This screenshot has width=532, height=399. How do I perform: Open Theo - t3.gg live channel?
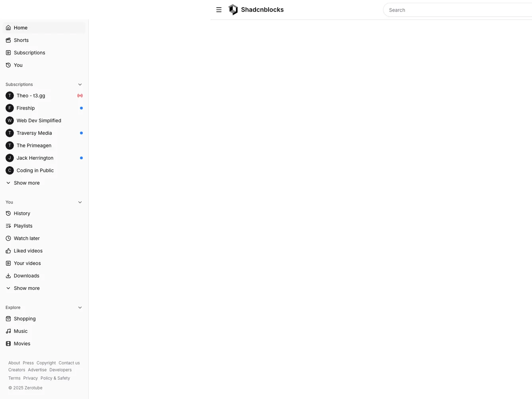click(31, 96)
